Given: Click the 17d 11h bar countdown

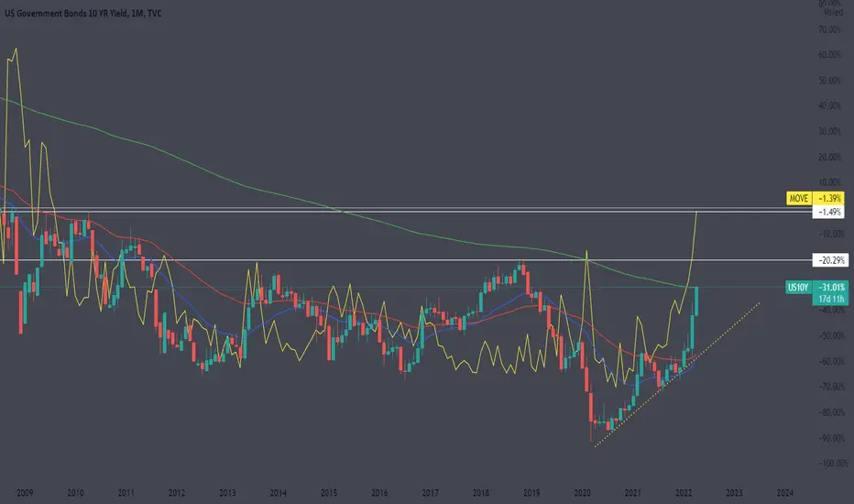Looking at the screenshot, I should tap(830, 299).
